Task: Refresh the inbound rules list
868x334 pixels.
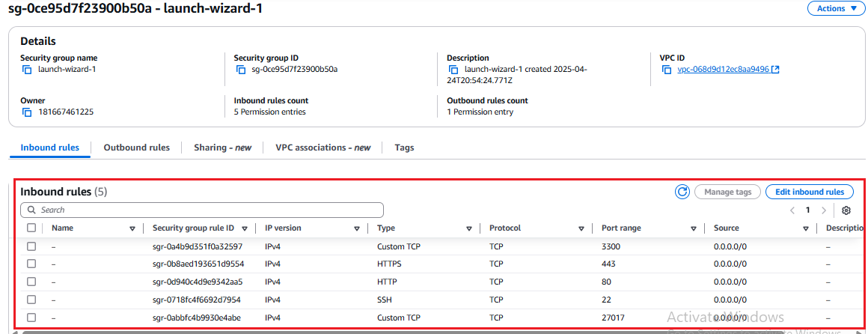Action: 682,192
